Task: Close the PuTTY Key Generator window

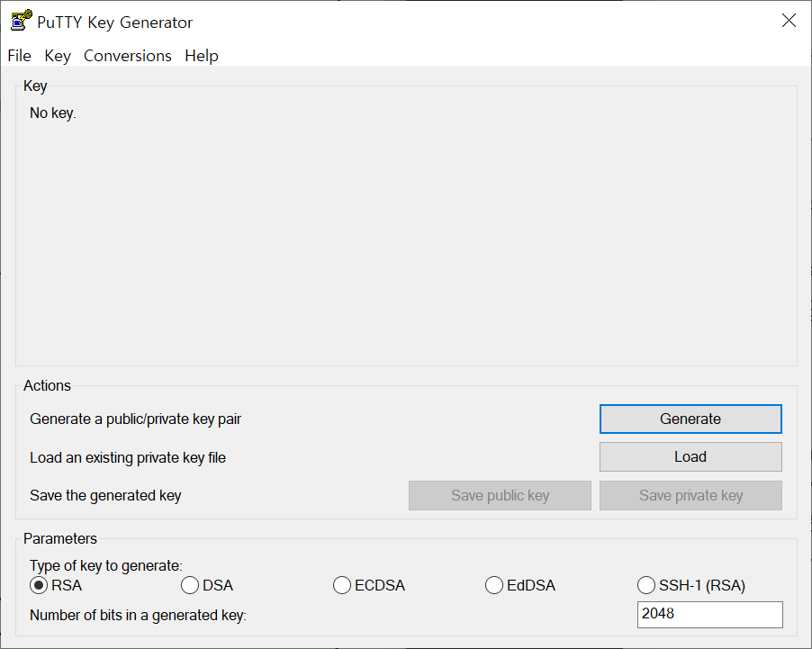Action: click(x=789, y=21)
